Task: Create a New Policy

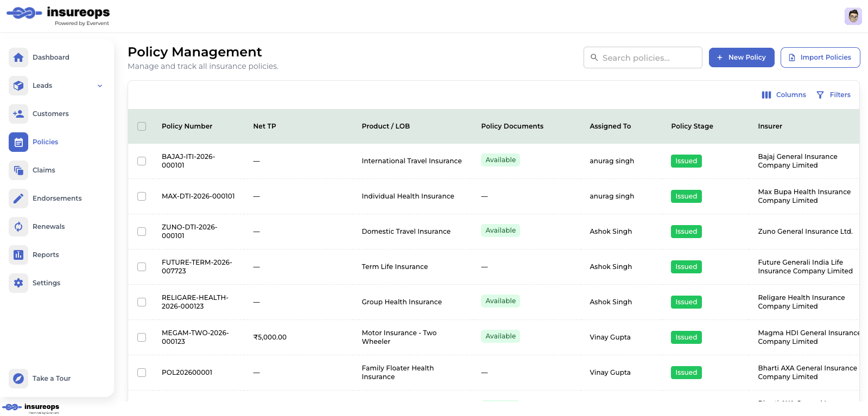Action: 742,57
